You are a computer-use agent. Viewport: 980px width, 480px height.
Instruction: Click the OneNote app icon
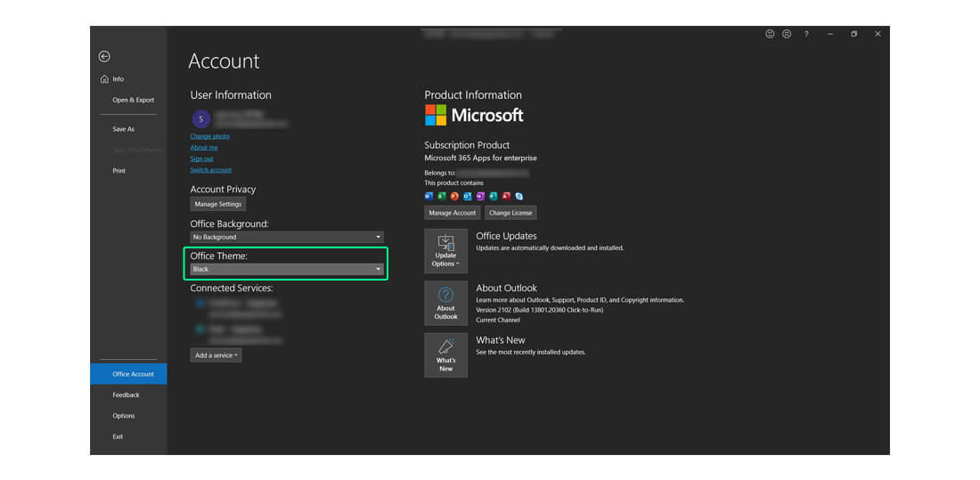tap(480, 196)
